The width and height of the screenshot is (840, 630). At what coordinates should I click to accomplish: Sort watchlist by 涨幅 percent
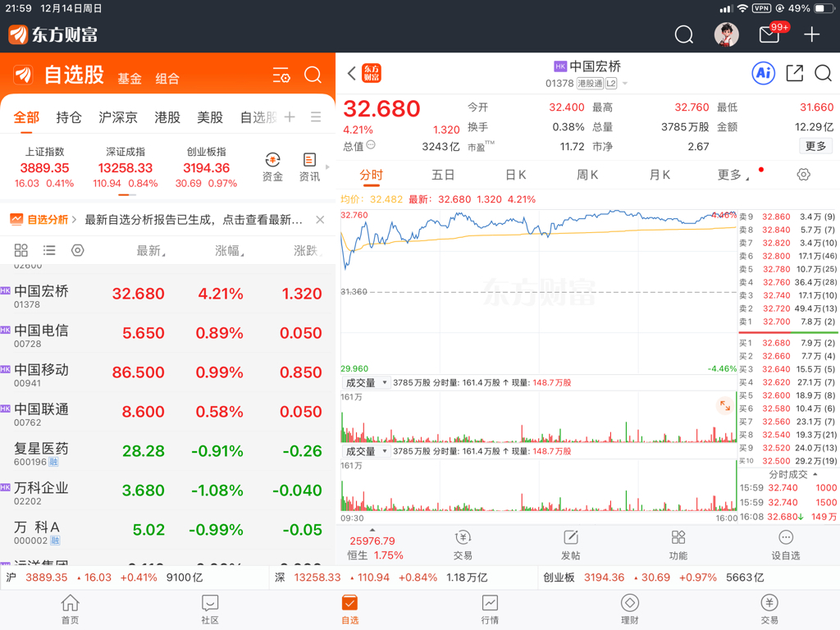tap(230, 251)
